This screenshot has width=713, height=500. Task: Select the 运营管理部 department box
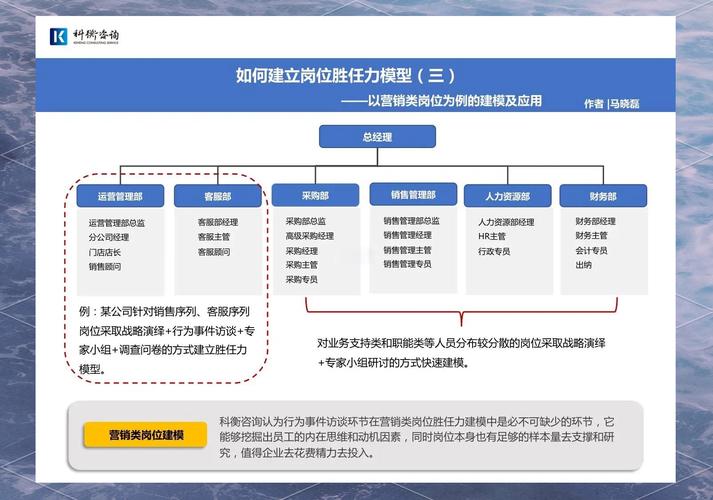point(120,196)
